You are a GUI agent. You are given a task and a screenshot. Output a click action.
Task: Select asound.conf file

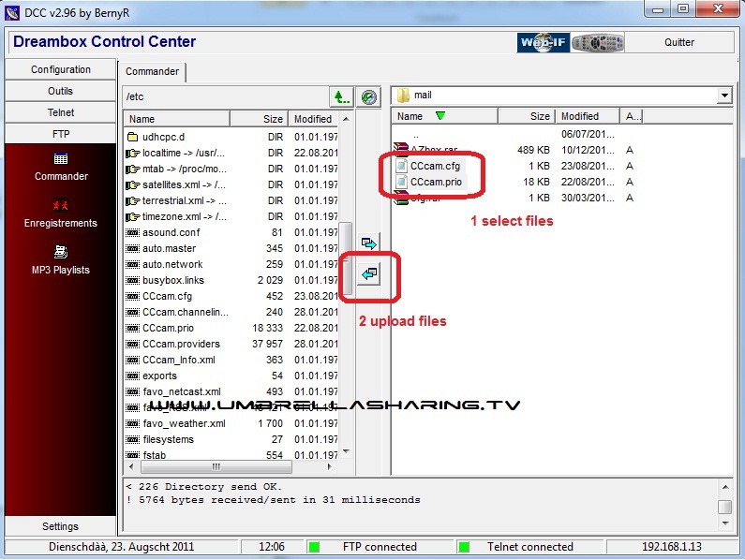(231, 233)
